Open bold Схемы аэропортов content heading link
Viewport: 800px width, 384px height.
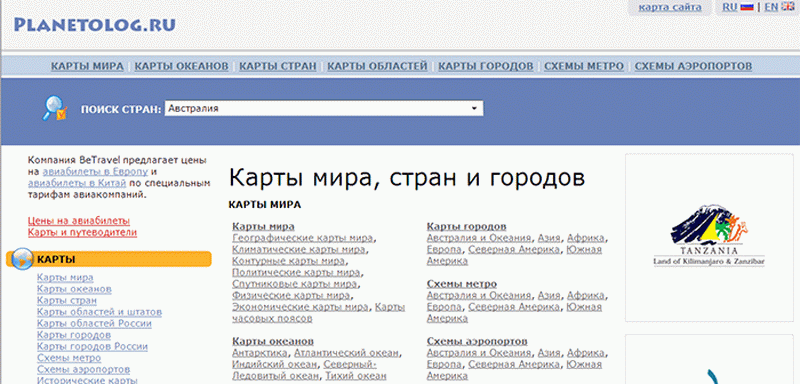[x=477, y=341]
